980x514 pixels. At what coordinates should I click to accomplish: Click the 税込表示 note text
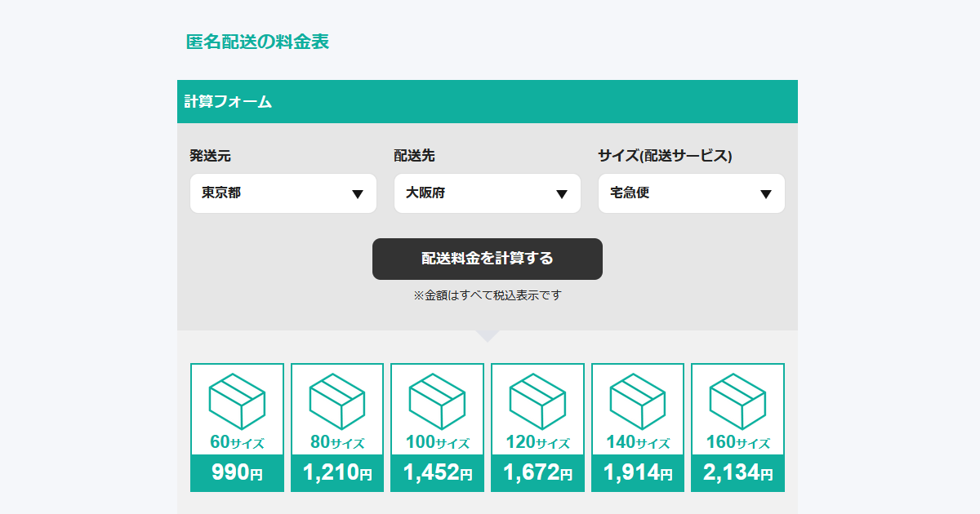pos(488,295)
